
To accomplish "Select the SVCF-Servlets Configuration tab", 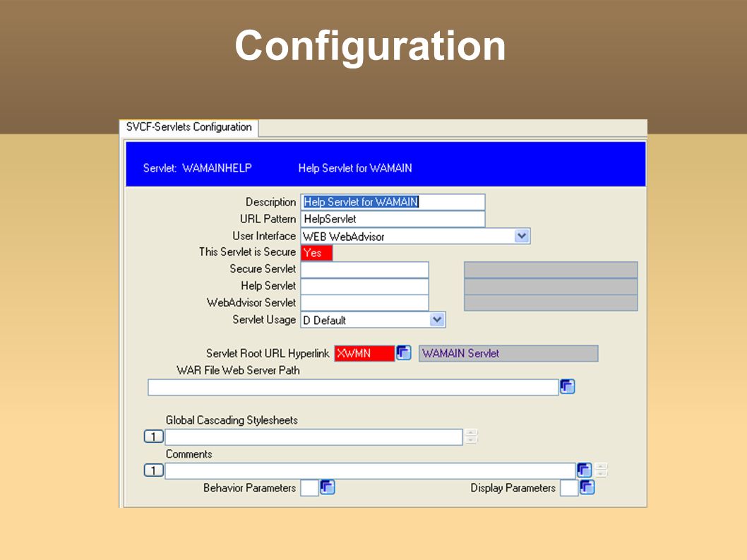I will 189,127.
